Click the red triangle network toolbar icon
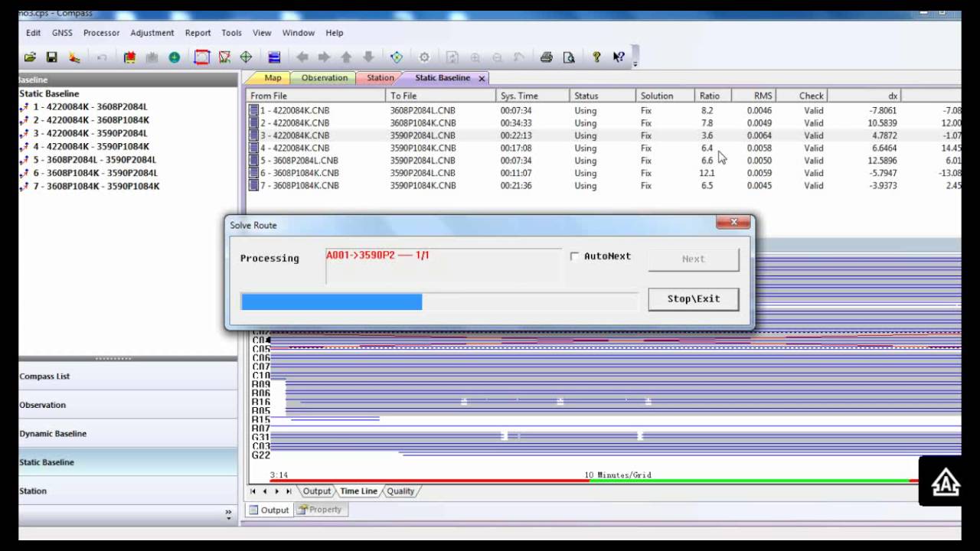 [x=224, y=57]
